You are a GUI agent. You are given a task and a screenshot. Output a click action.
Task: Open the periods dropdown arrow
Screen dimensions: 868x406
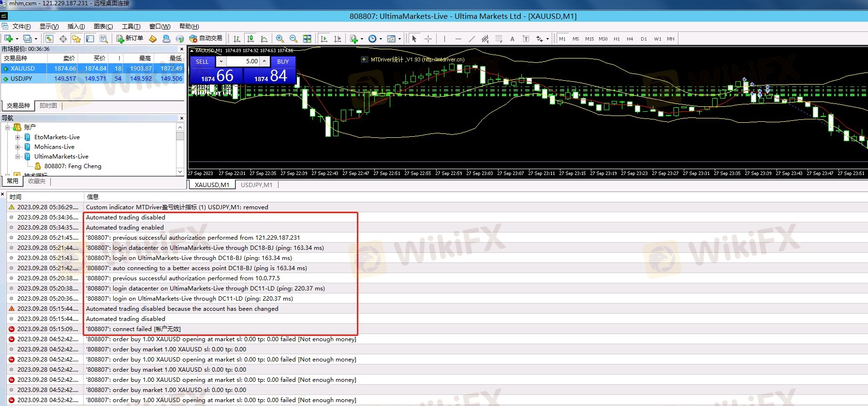[381, 39]
